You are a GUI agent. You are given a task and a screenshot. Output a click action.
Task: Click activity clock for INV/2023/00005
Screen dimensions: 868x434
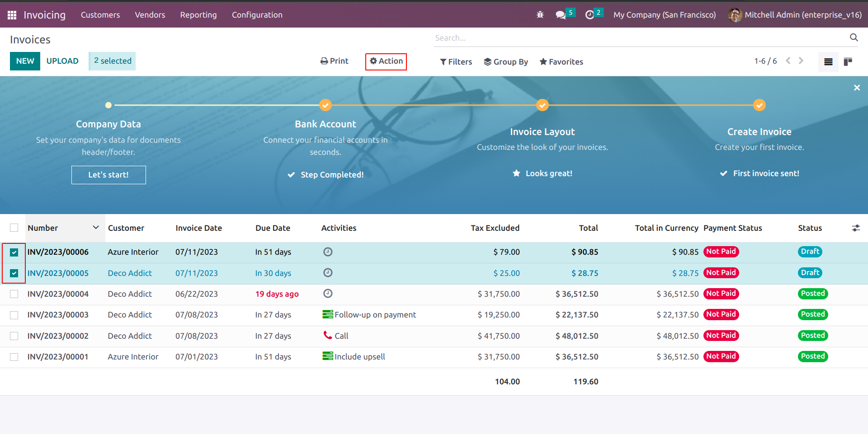[328, 273]
